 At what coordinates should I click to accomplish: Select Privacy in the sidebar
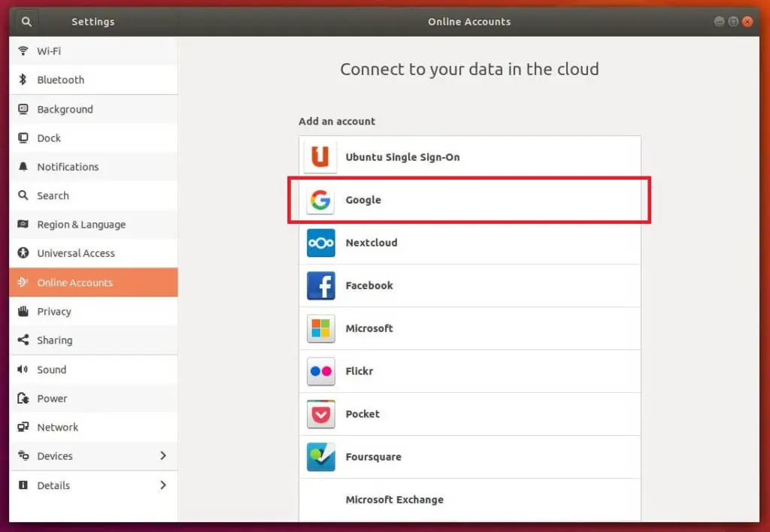pos(93,311)
